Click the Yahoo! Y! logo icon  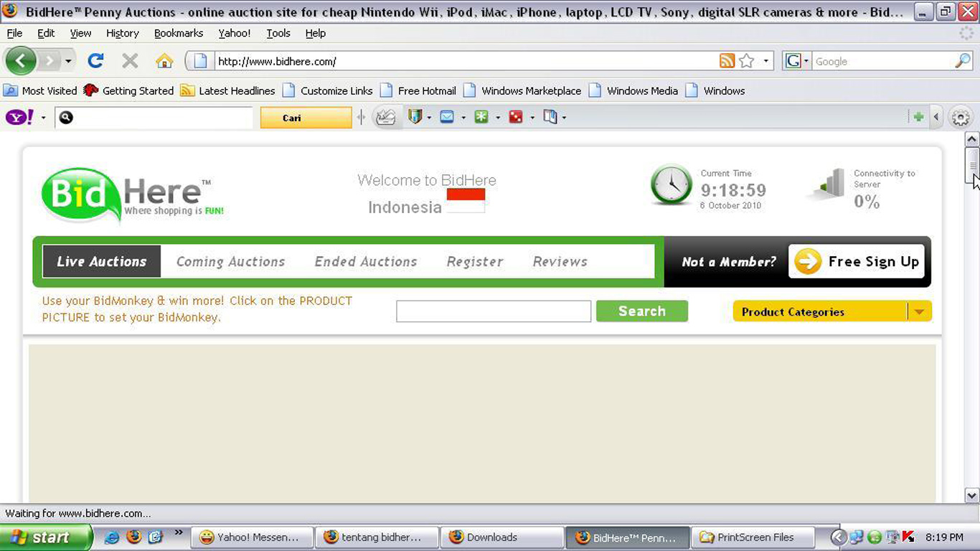(19, 117)
